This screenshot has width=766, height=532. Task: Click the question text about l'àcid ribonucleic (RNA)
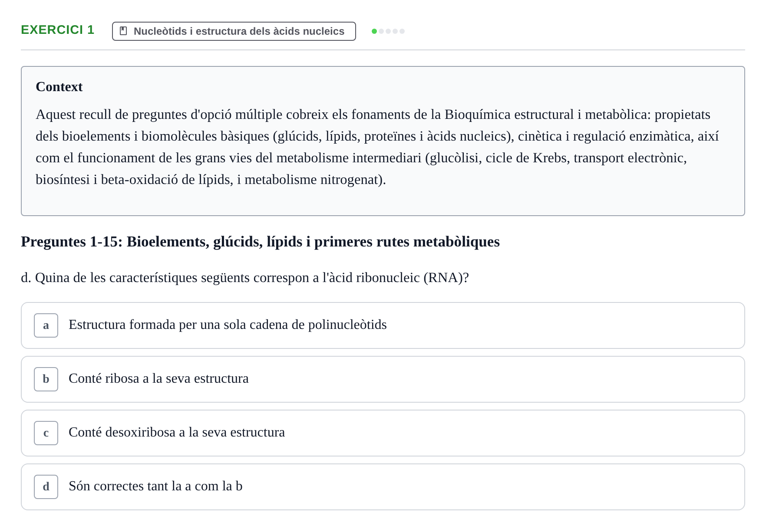pyautogui.click(x=245, y=278)
